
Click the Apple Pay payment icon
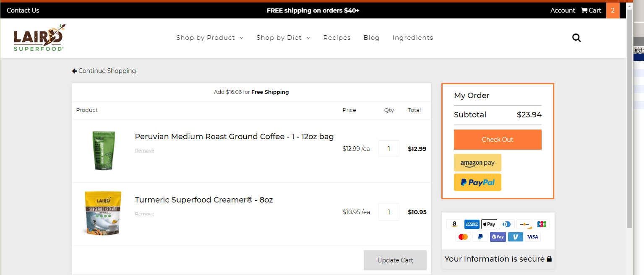489,224
